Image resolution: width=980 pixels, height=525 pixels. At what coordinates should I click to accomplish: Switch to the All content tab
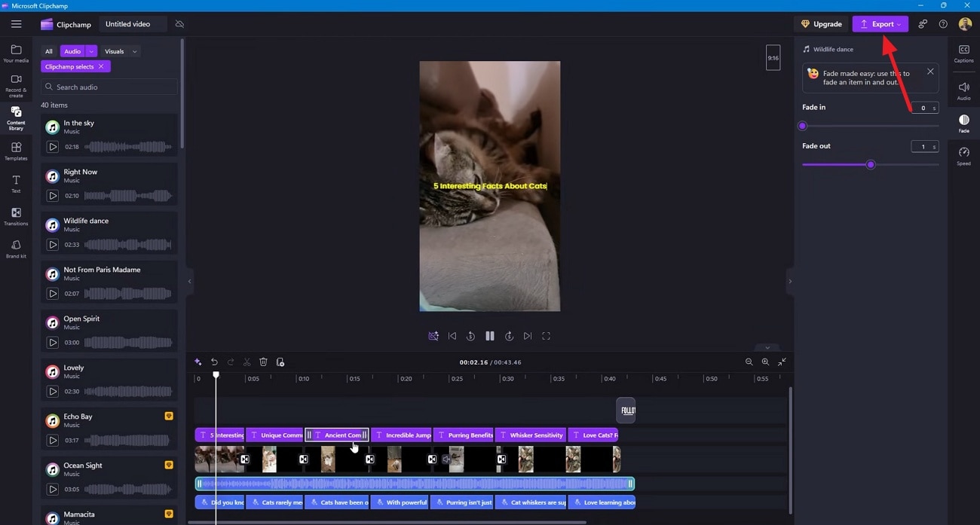[48, 51]
